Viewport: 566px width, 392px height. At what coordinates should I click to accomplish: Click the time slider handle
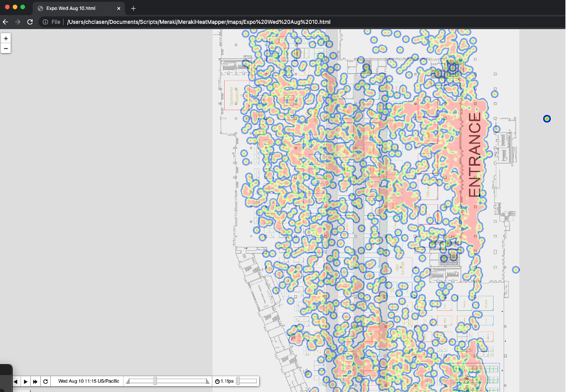pos(155,381)
